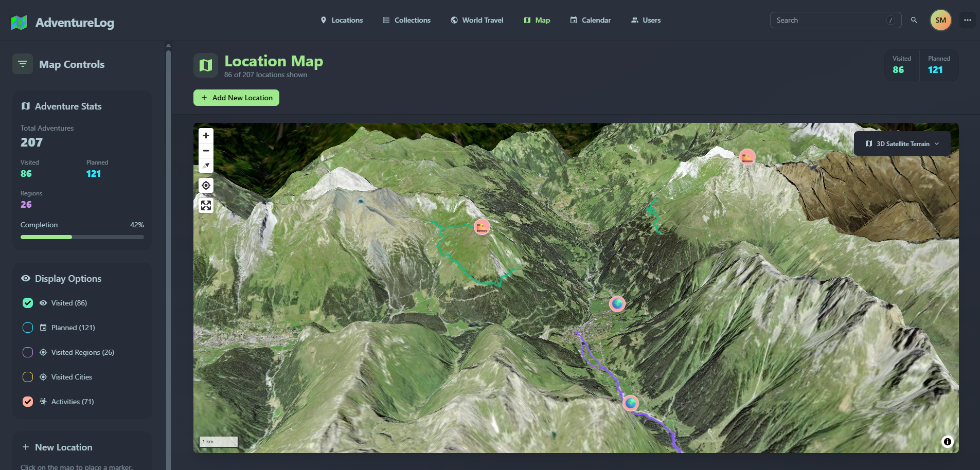Click the Add New Location button

[236, 98]
